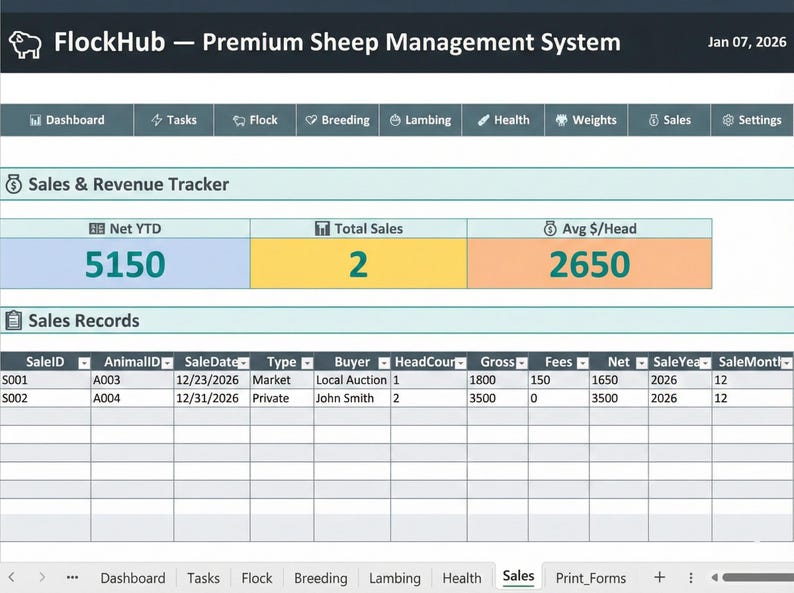Click the Health bandage icon
The height and width of the screenshot is (593, 794).
pyautogui.click(x=484, y=120)
